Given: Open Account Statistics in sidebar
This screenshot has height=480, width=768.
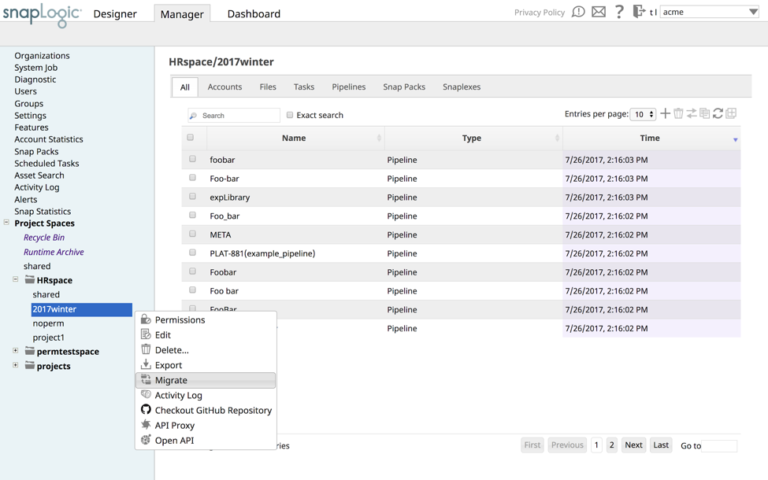Looking at the screenshot, I should [x=48, y=139].
